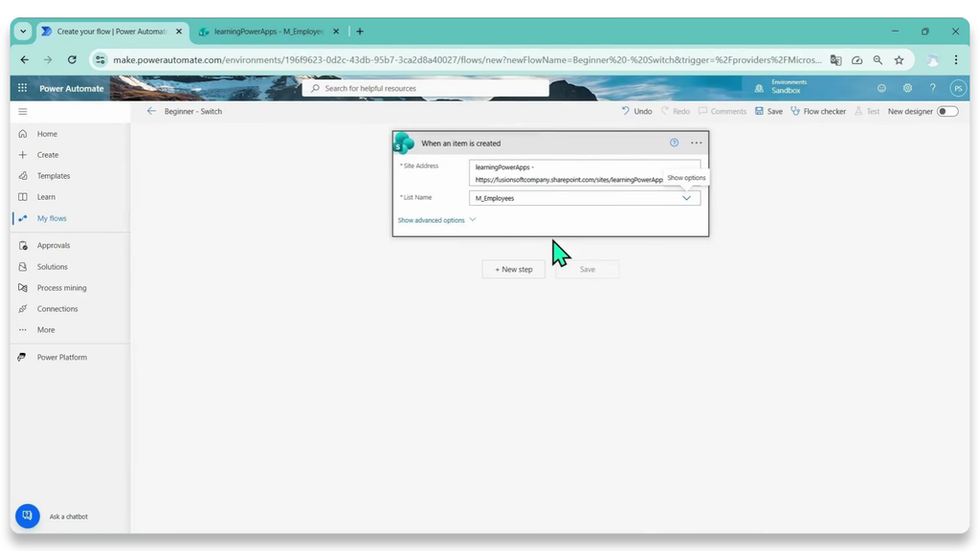Click the browser zoom magnifier icon
Screen dimensions: 980x551
[878, 60]
